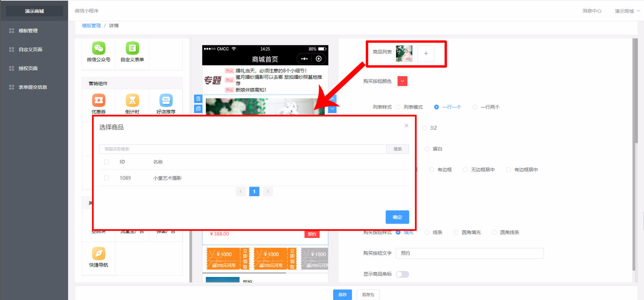644x300 pixels.
Task: Click the 另存为 save-as button
Action: 368,295
